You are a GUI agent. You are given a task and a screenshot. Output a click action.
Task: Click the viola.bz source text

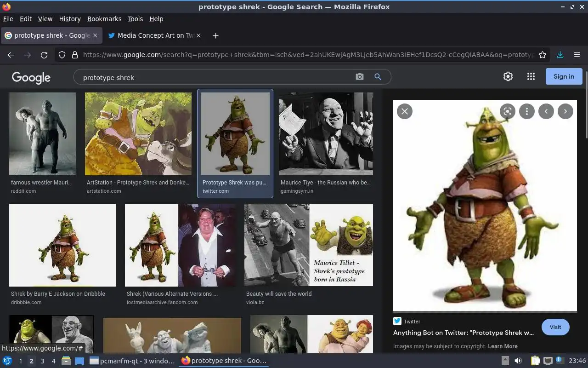coord(255,302)
